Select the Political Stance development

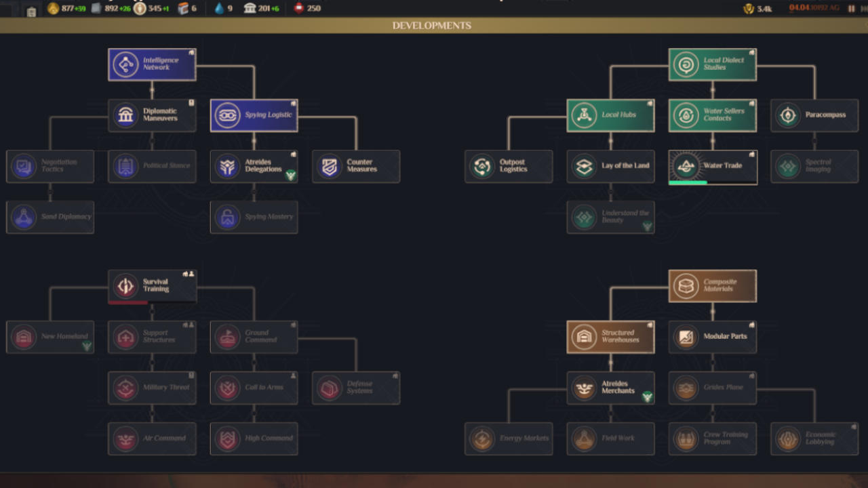click(152, 166)
